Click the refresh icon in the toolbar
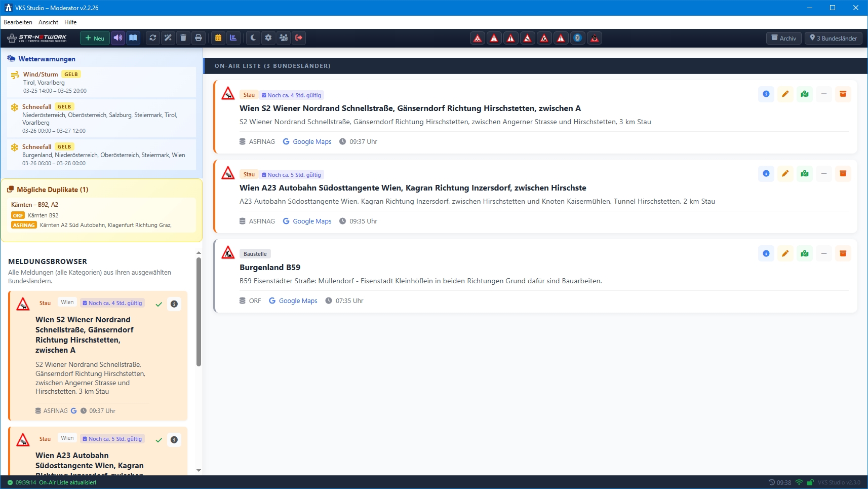 point(152,38)
